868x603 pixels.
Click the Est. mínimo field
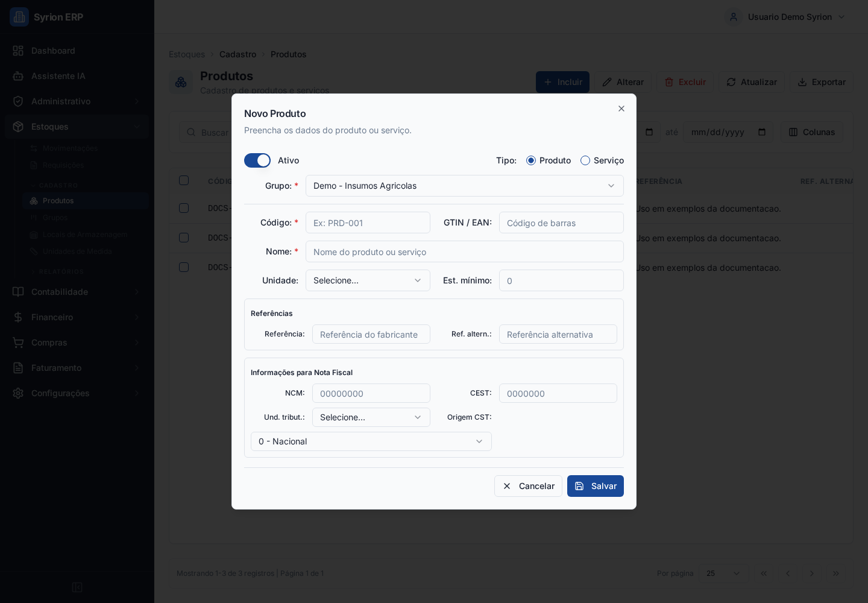[x=561, y=280]
